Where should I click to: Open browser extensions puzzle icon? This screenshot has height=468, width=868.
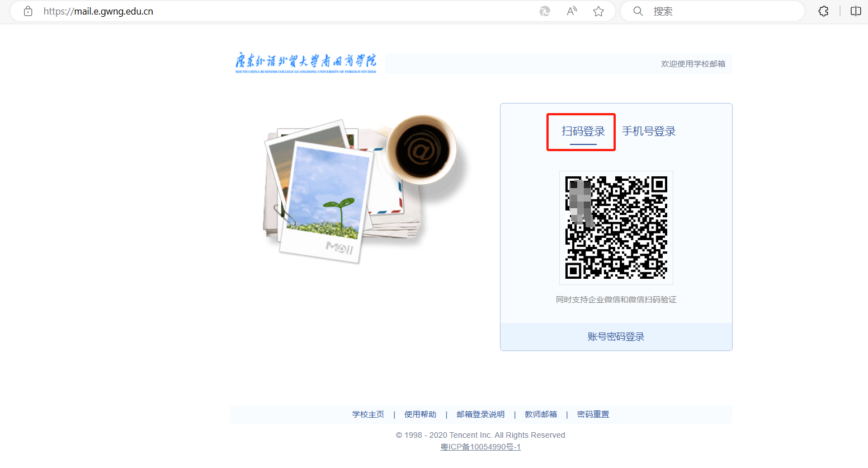pyautogui.click(x=823, y=11)
